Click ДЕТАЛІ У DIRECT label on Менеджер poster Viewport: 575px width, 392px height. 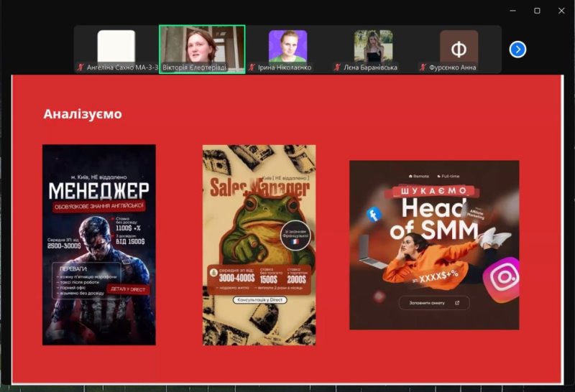[x=128, y=289]
